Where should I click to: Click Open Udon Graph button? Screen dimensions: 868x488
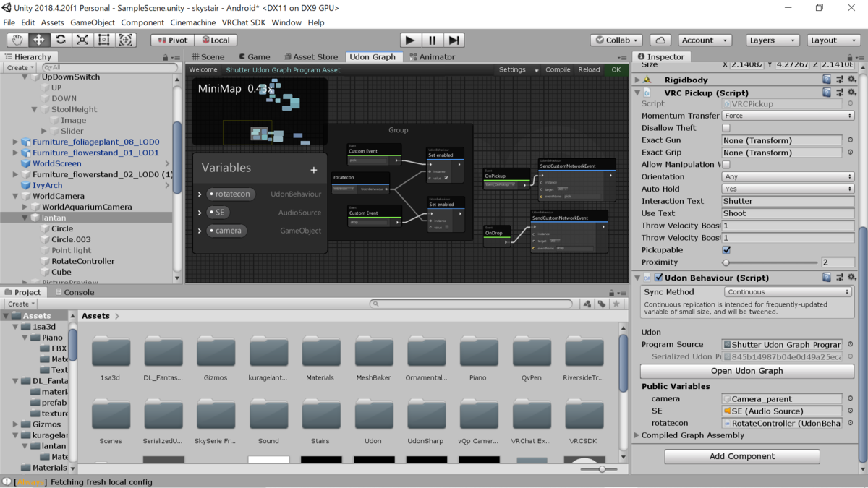746,371
